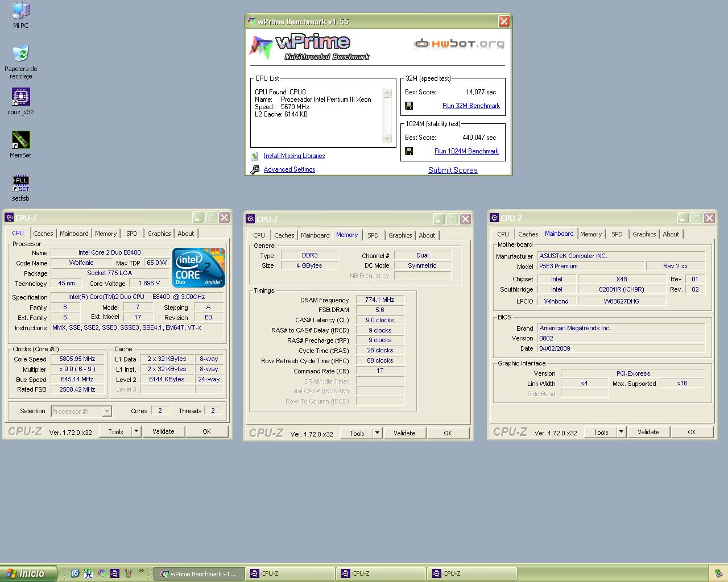The image size is (728, 582).
Task: Click Validate in middle CPU-Z window
Action: [404, 433]
